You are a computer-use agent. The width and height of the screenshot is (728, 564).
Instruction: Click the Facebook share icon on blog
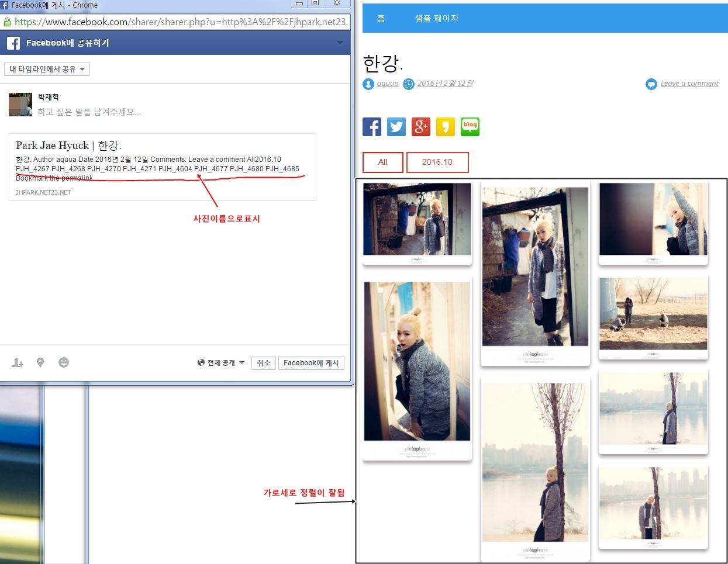(372, 127)
